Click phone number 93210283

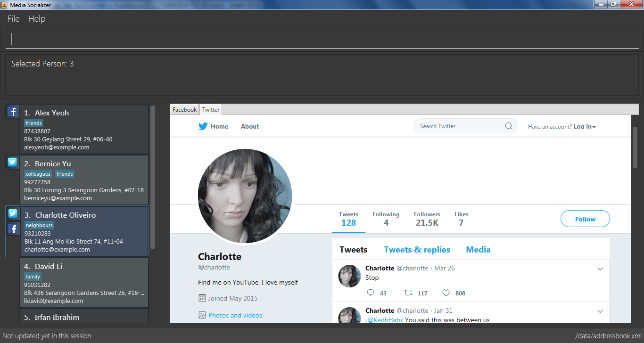point(37,233)
